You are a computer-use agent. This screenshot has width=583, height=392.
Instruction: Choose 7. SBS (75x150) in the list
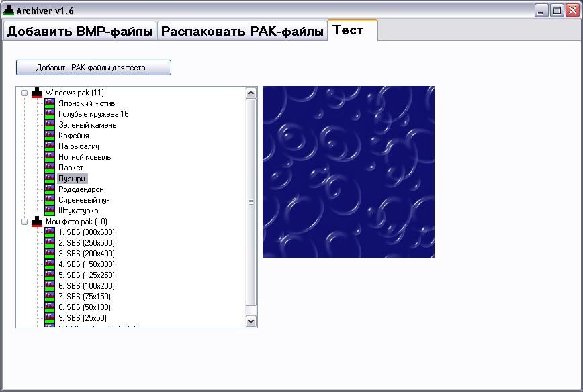[x=84, y=297]
